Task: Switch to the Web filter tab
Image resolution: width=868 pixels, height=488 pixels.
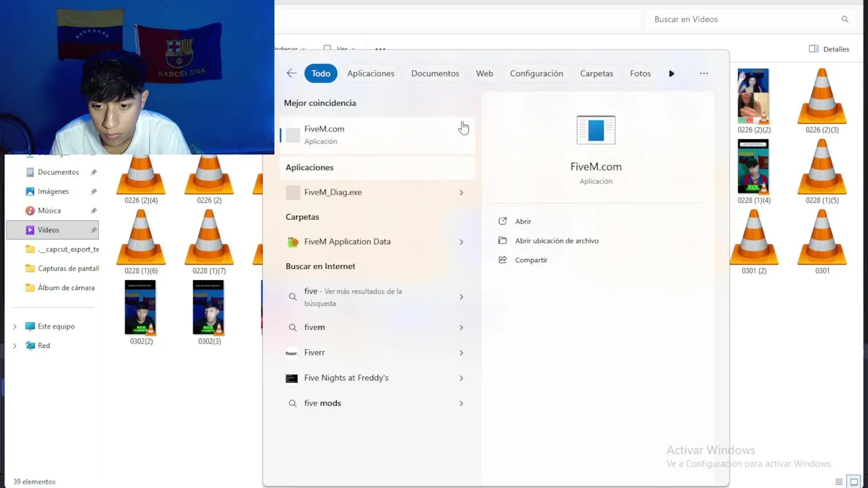Action: 484,73
